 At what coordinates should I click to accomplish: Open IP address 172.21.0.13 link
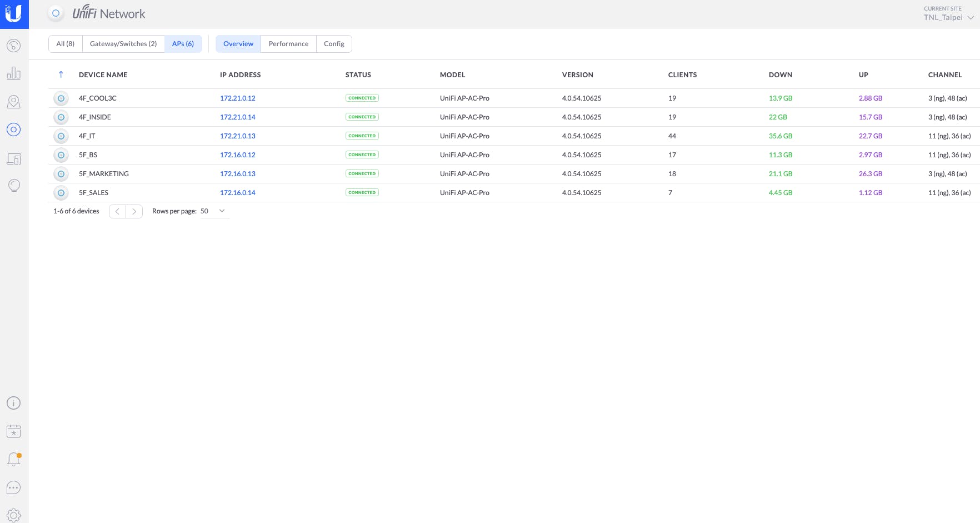point(238,136)
